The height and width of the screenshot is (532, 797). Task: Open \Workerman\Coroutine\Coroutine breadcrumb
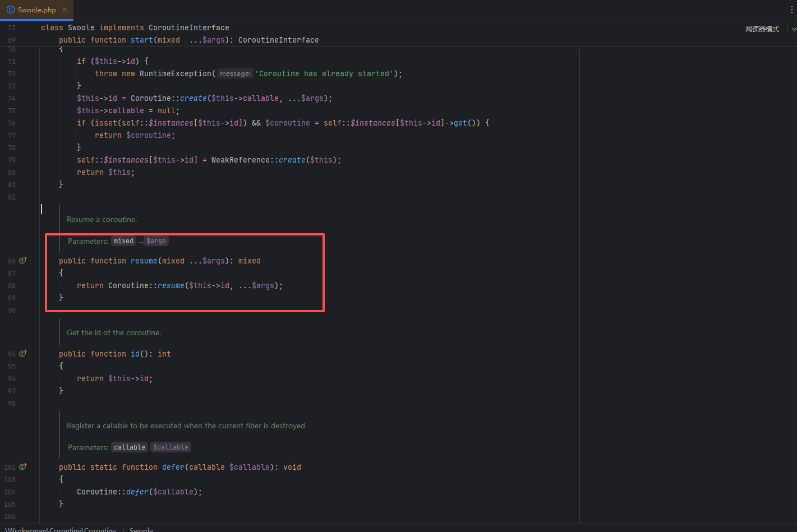pyautogui.click(x=61, y=529)
